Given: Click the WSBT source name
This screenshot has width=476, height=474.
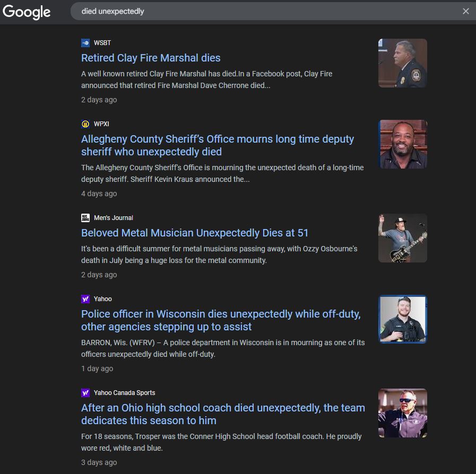Looking at the screenshot, I should pyautogui.click(x=102, y=43).
